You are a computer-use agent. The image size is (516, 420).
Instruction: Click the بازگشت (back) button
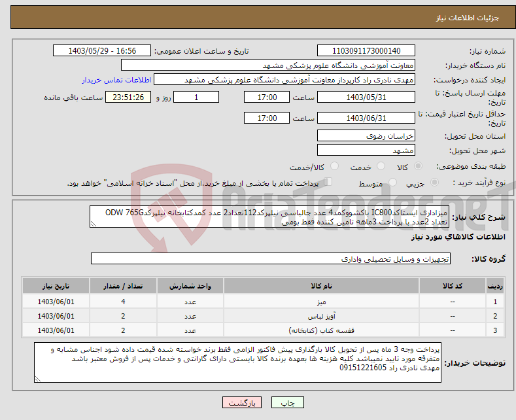(242, 402)
